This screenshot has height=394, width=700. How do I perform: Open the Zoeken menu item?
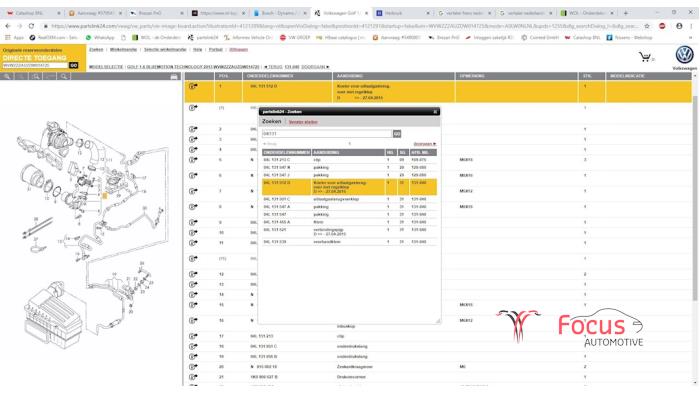pyautogui.click(x=96, y=50)
